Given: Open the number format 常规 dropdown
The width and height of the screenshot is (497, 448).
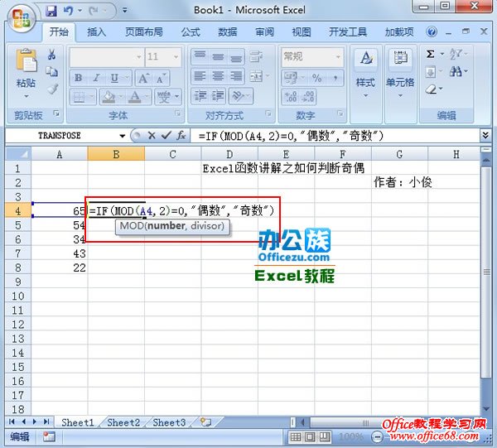Looking at the screenshot, I should click(x=338, y=57).
